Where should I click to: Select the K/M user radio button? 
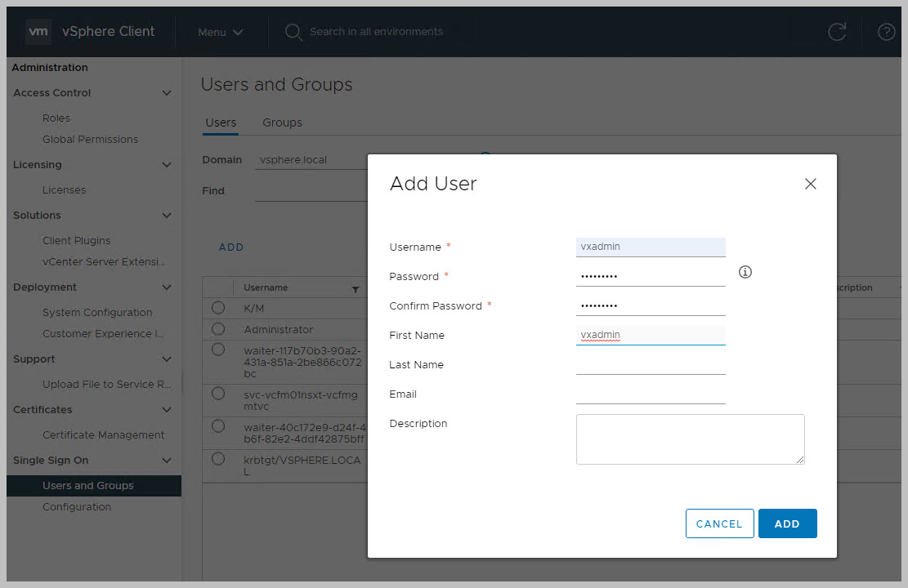[x=218, y=308]
